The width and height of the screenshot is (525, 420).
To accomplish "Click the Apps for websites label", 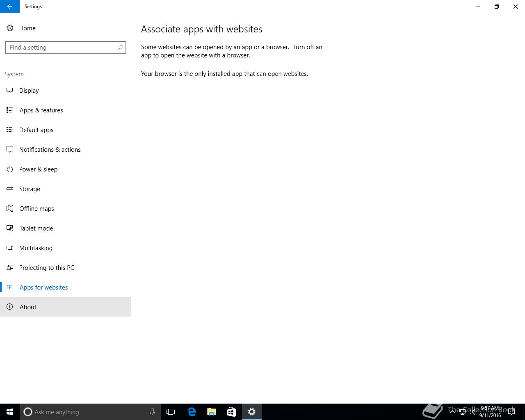I will 43,287.
